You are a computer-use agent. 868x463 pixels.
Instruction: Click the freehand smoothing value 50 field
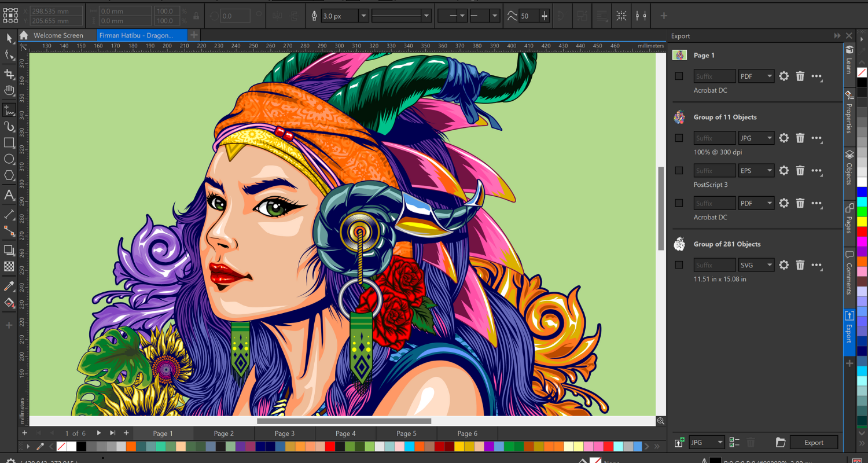(528, 16)
